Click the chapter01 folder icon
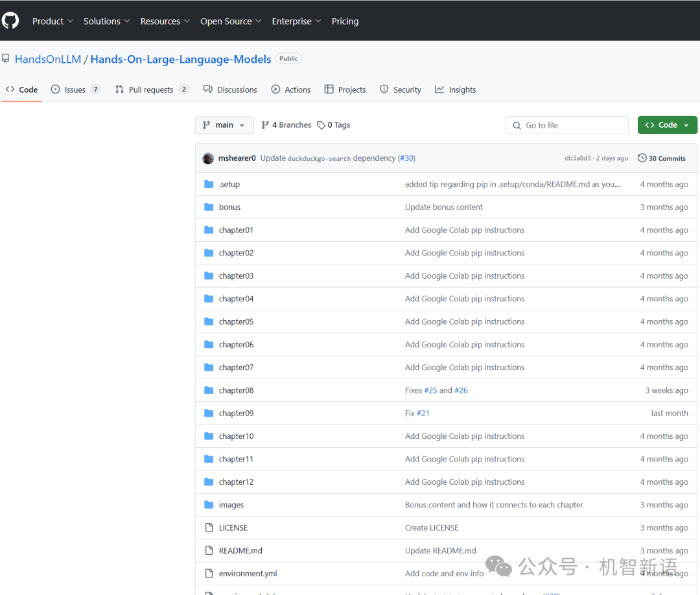This screenshot has width=700, height=595. coord(209,230)
